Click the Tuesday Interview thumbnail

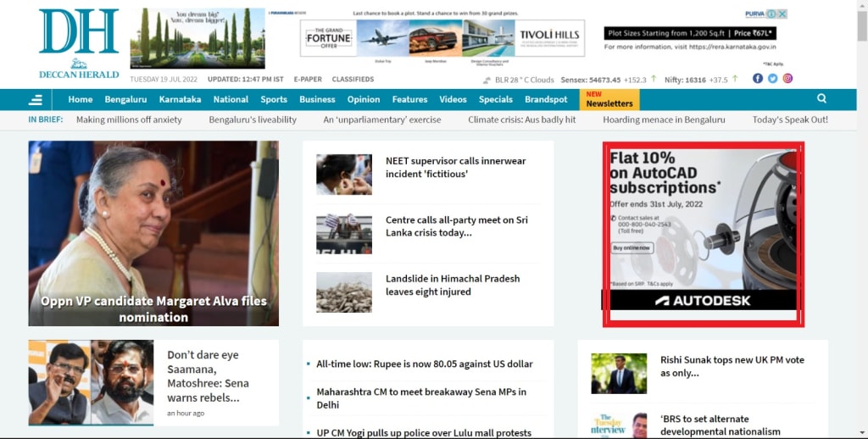pyautogui.click(x=619, y=425)
